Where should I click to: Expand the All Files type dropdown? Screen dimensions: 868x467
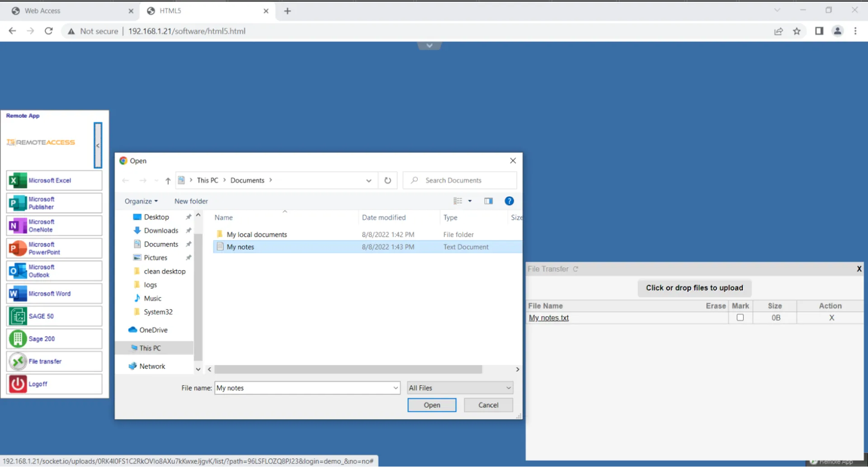pyautogui.click(x=508, y=388)
